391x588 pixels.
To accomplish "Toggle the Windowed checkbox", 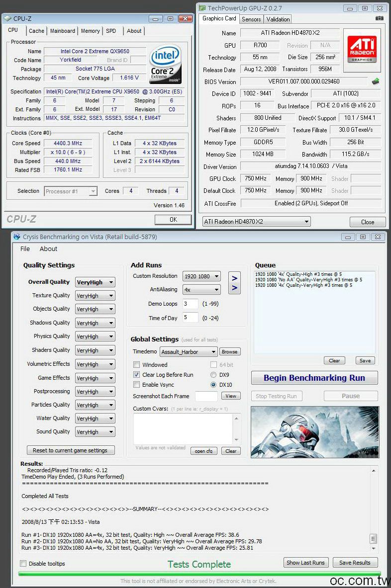I will [137, 364].
